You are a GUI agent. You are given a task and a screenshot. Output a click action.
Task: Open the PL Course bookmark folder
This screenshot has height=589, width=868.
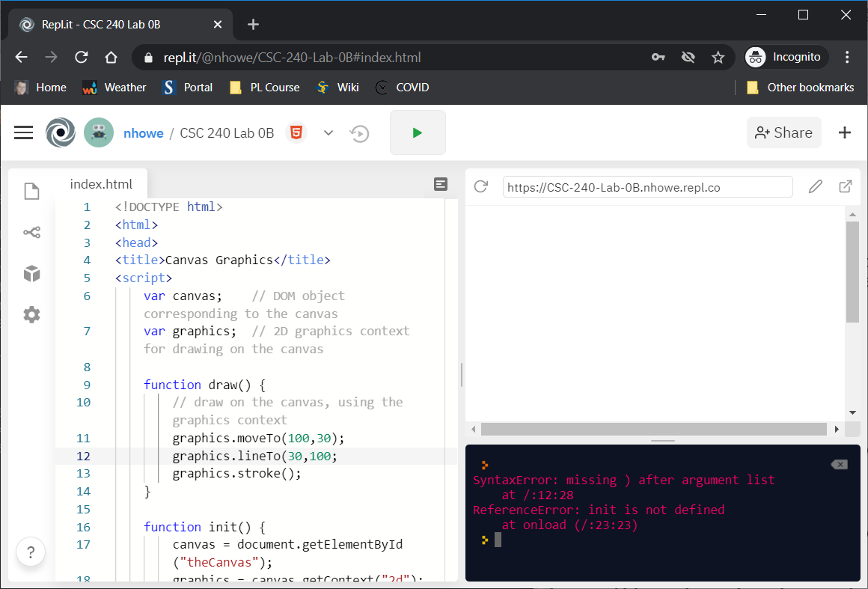click(265, 88)
